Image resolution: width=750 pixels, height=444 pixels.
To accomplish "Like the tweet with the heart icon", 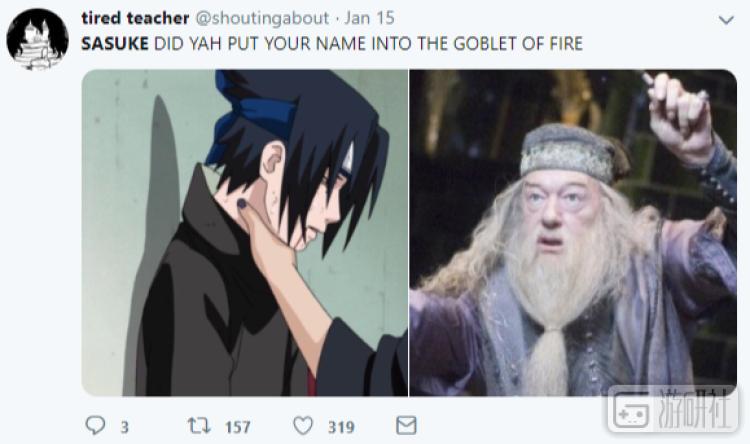I will 303,425.
